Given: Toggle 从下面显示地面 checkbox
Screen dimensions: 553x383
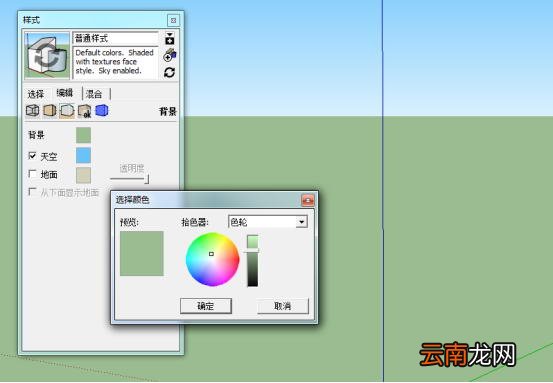Looking at the screenshot, I should click(x=32, y=192).
